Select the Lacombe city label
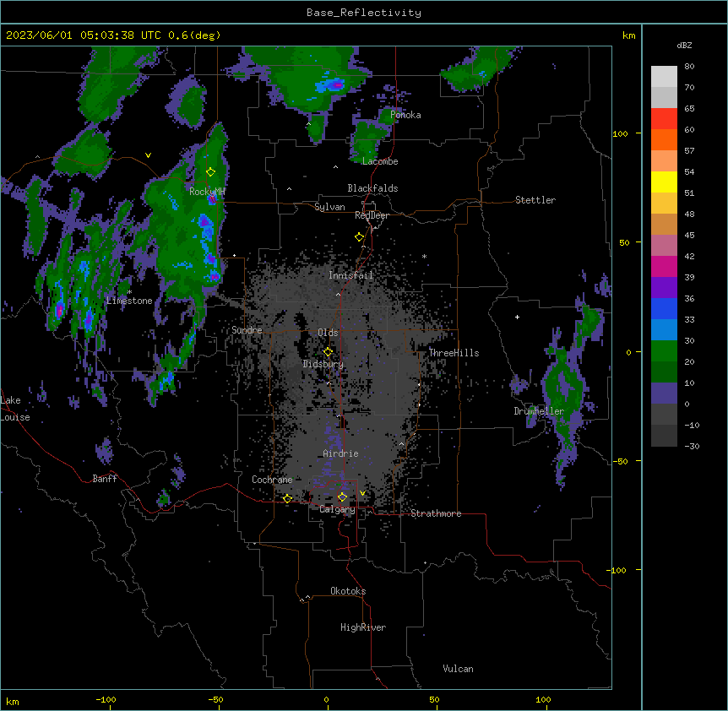 pyautogui.click(x=380, y=161)
